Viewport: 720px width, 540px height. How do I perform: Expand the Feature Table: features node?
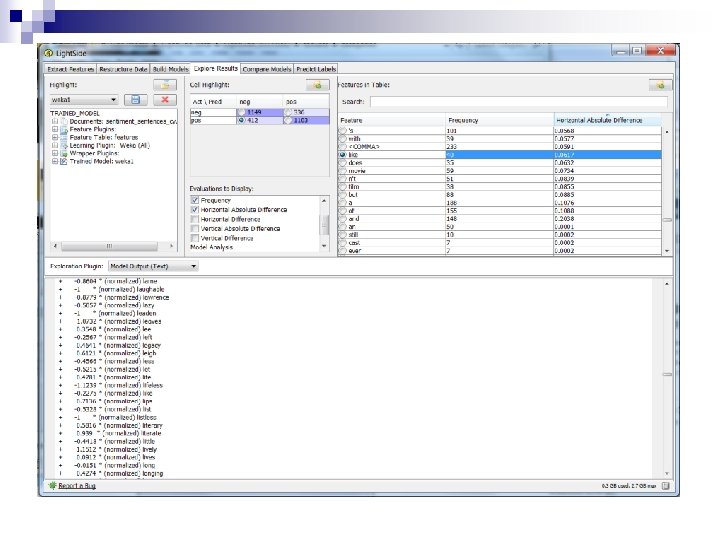click(x=55, y=137)
